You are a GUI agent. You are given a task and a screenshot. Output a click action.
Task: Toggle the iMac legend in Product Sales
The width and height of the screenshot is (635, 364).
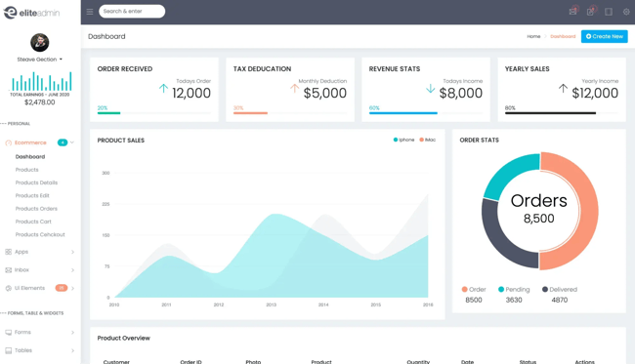coord(427,140)
